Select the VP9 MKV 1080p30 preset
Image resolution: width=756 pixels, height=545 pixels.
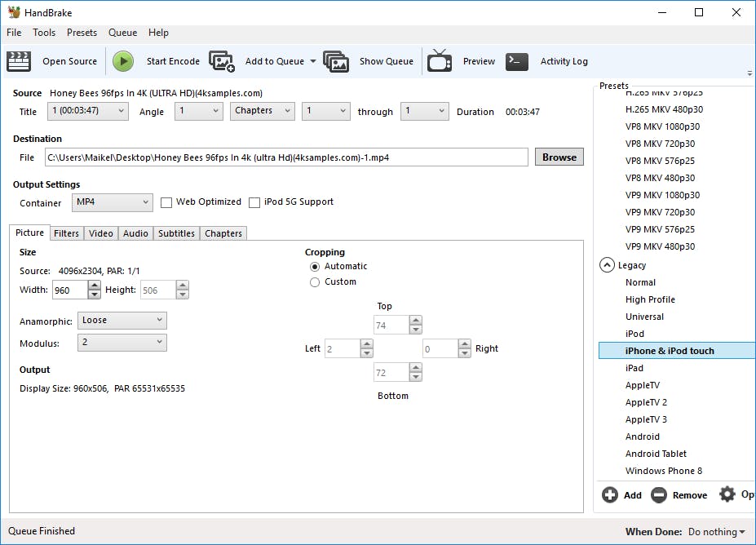point(662,195)
